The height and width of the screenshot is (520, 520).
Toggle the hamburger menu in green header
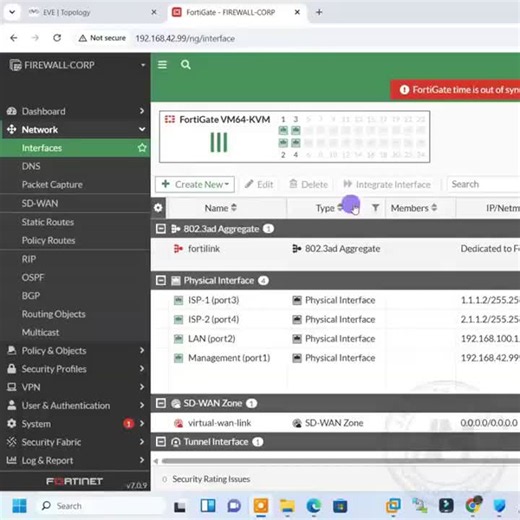(x=162, y=65)
